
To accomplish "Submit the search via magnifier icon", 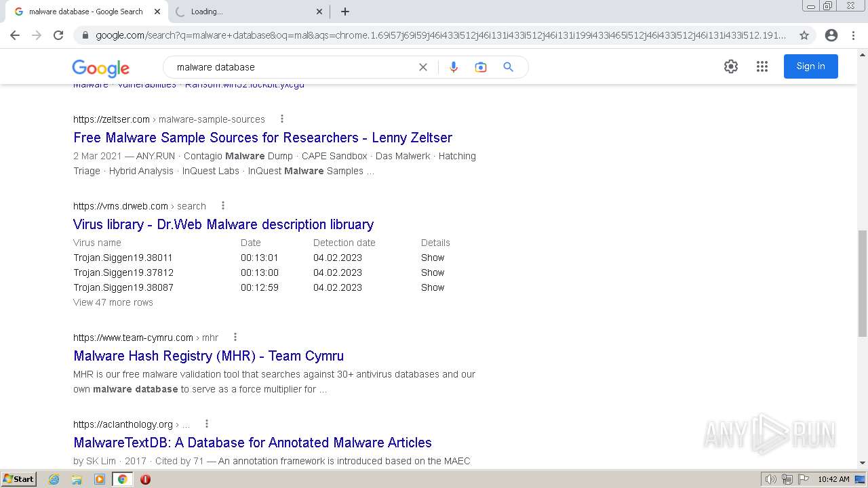I will (509, 67).
